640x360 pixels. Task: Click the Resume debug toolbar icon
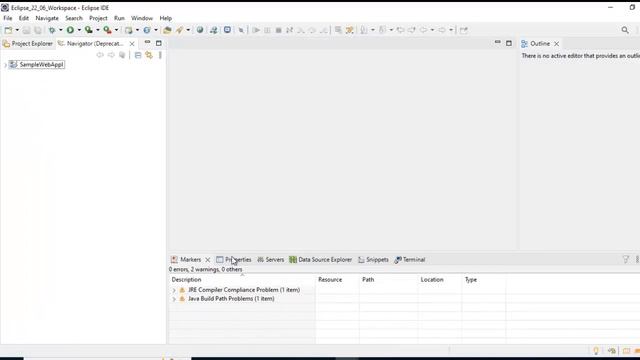tap(256, 30)
